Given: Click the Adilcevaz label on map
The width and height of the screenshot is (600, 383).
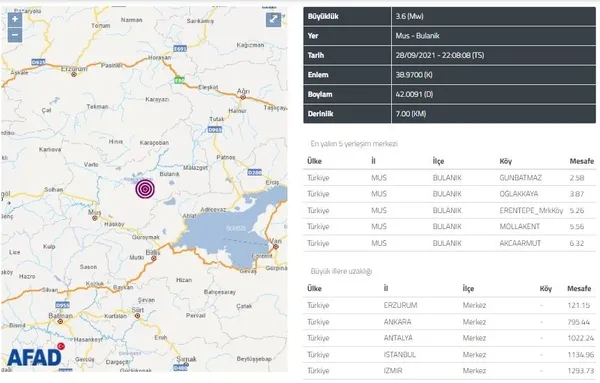Looking at the screenshot, I should tap(213, 210).
